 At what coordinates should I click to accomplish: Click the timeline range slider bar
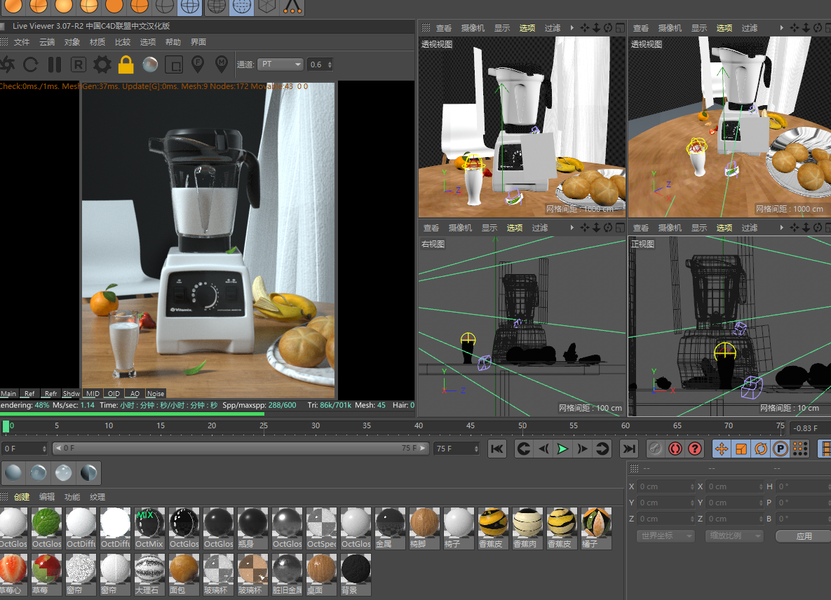click(241, 448)
